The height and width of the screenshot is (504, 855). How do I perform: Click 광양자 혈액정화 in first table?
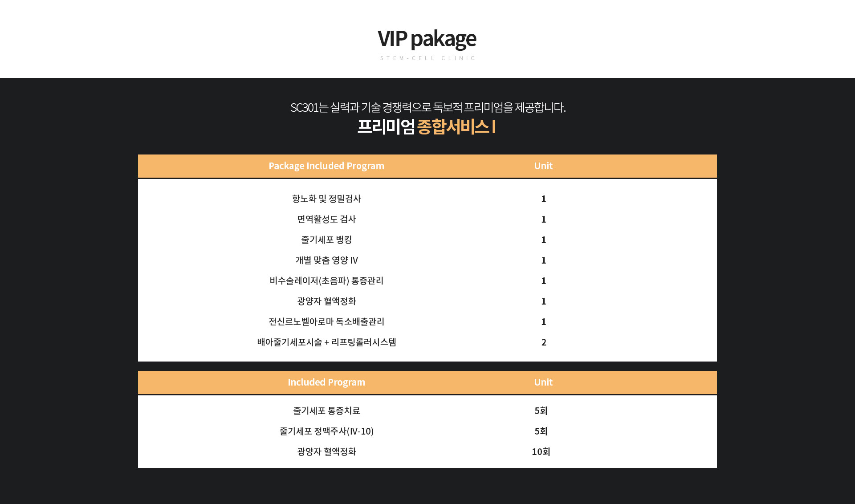click(326, 301)
